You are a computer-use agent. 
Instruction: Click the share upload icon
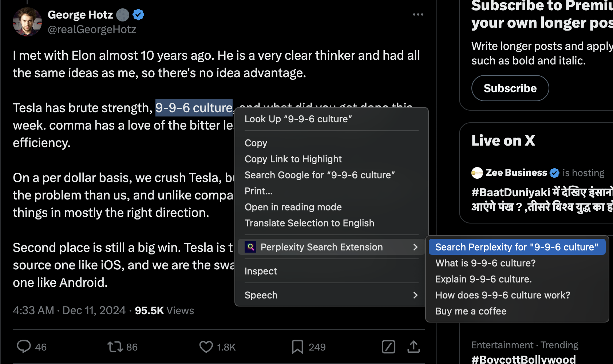(414, 347)
